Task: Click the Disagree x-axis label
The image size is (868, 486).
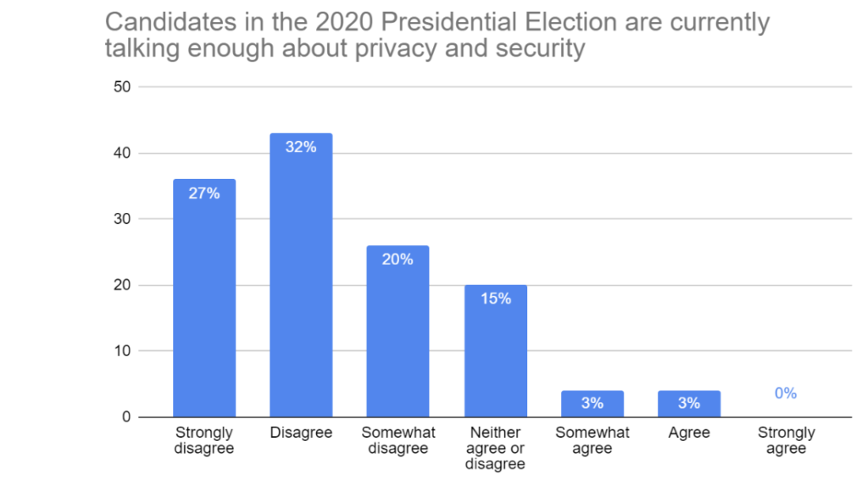Action: point(301,433)
